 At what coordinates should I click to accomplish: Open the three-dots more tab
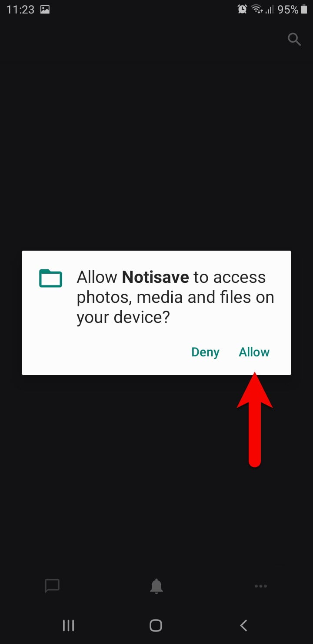(x=261, y=586)
